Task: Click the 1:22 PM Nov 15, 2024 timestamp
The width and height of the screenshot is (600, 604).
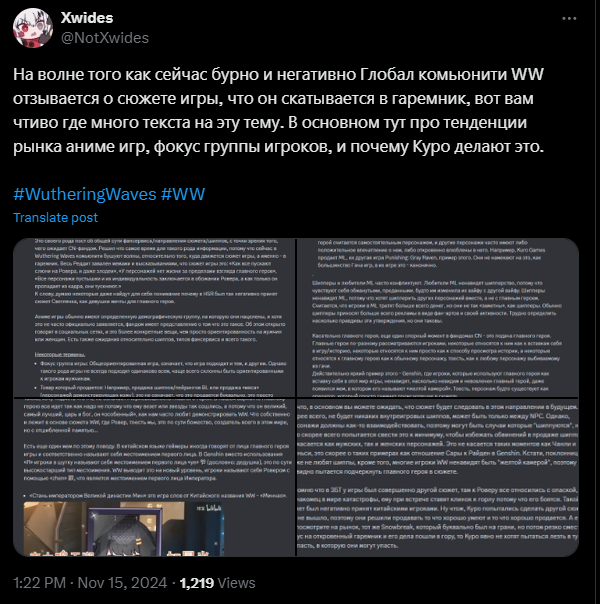Action: 90,583
